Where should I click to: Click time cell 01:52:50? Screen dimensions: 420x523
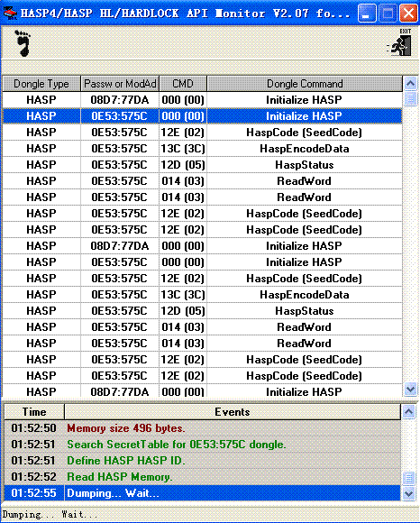point(33,428)
